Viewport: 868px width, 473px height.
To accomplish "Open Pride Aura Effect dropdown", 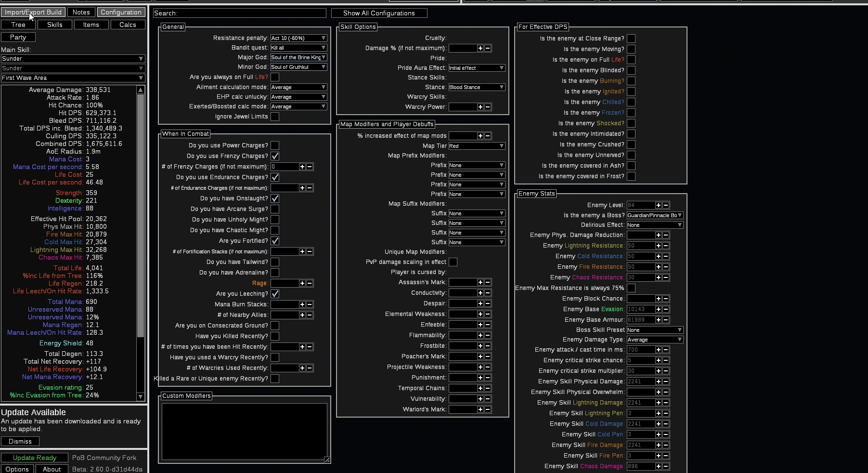I will click(x=477, y=68).
